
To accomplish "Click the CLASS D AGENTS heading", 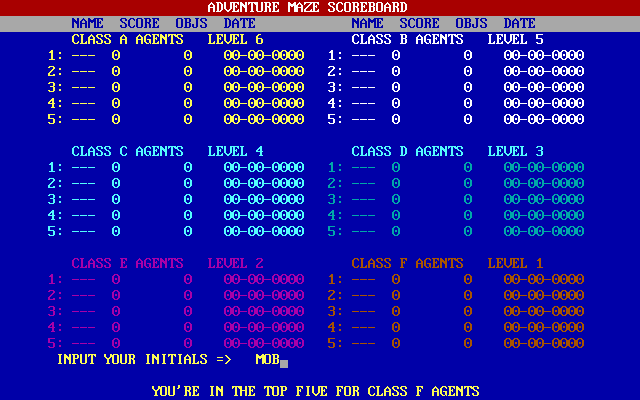I will pyautogui.click(x=407, y=151).
